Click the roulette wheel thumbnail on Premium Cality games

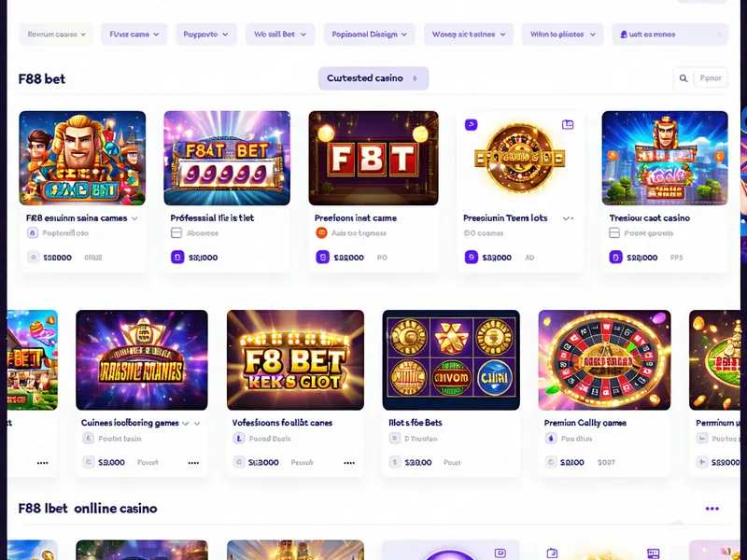(604, 360)
